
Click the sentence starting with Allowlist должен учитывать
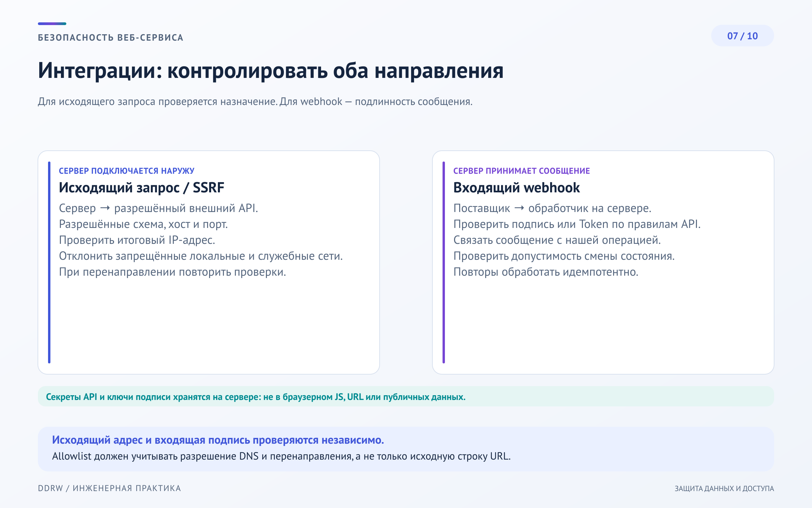[281, 457]
